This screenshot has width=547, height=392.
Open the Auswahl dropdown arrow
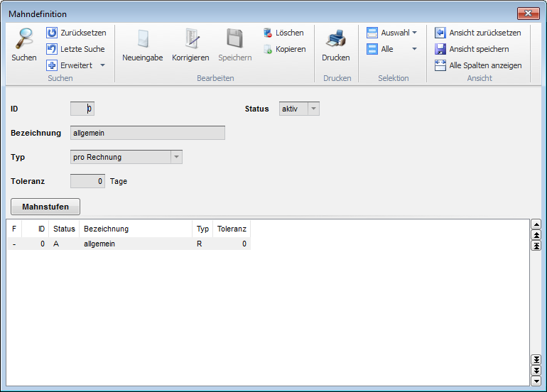coord(414,33)
